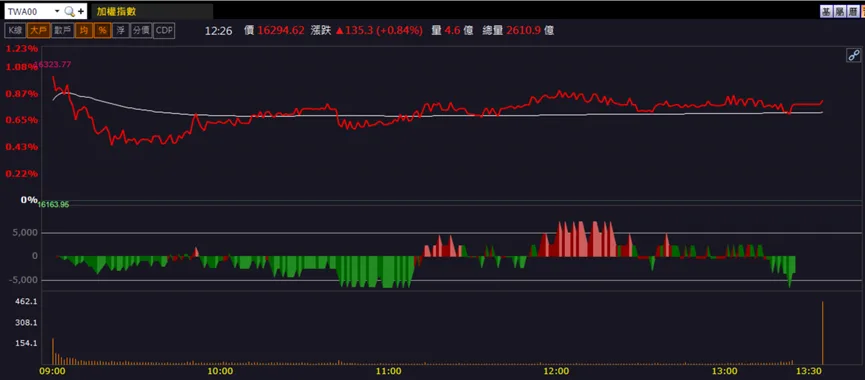Click the reference price label 16163.96
Image resolution: width=865 pixels, height=380 pixels.
(53, 205)
